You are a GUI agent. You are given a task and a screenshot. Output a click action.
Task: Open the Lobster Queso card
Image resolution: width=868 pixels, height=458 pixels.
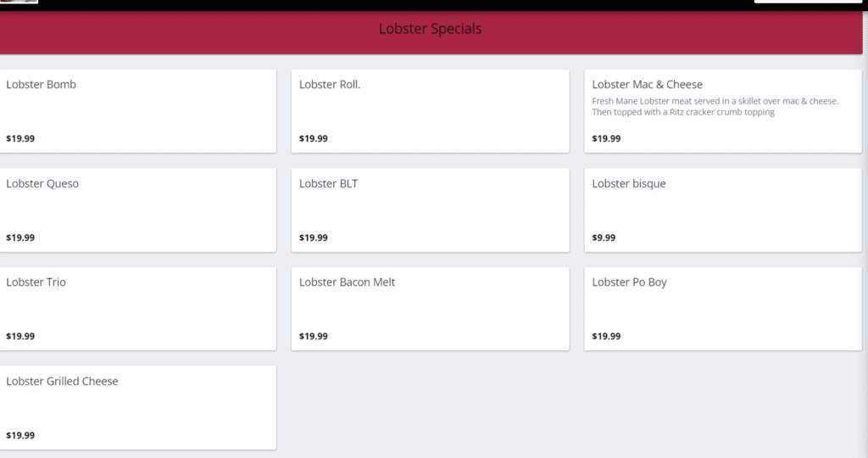(x=138, y=209)
